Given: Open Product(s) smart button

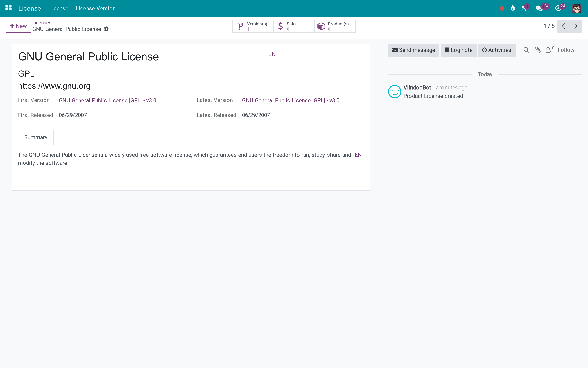Looking at the screenshot, I should click(x=335, y=26).
